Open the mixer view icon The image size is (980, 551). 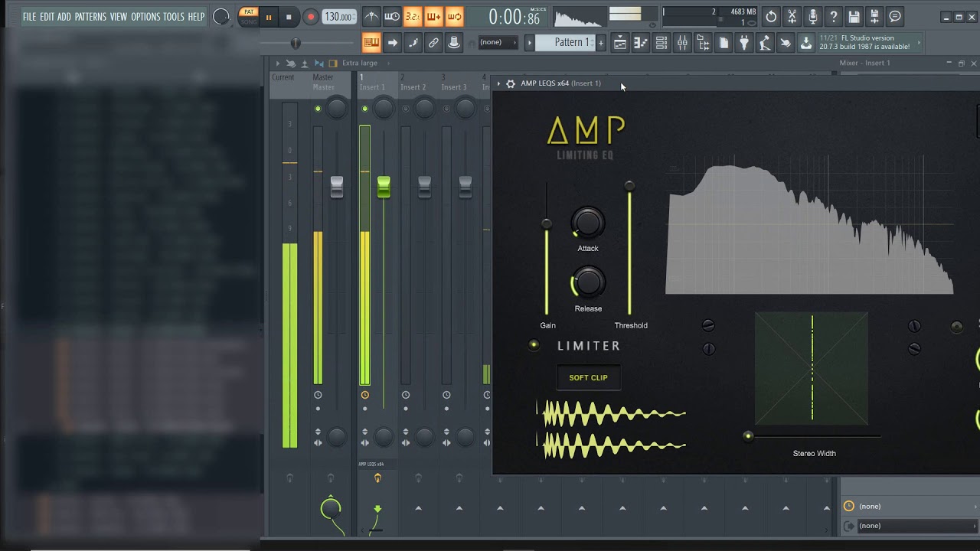pyautogui.click(x=682, y=43)
